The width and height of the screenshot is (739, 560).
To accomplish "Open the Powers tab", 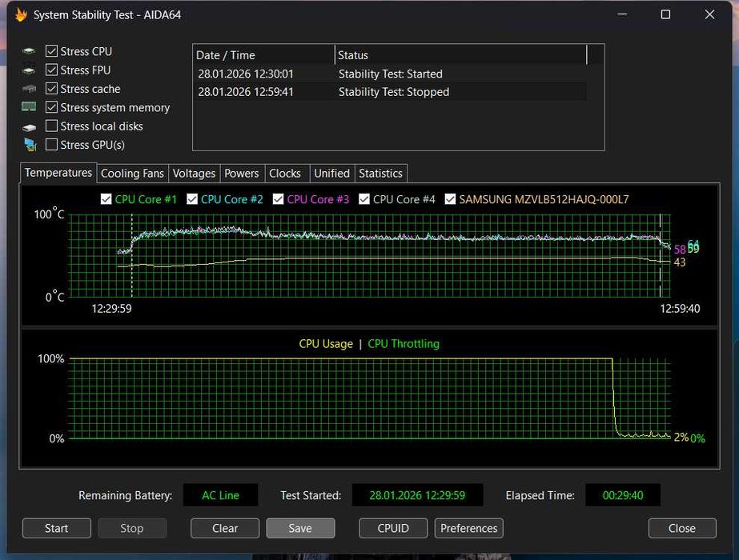I will click(x=242, y=174).
